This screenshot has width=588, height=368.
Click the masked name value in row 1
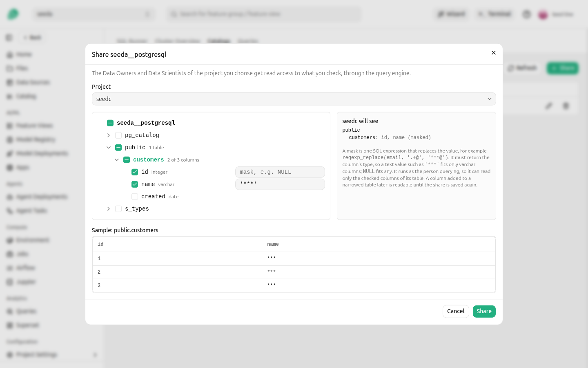click(x=272, y=258)
